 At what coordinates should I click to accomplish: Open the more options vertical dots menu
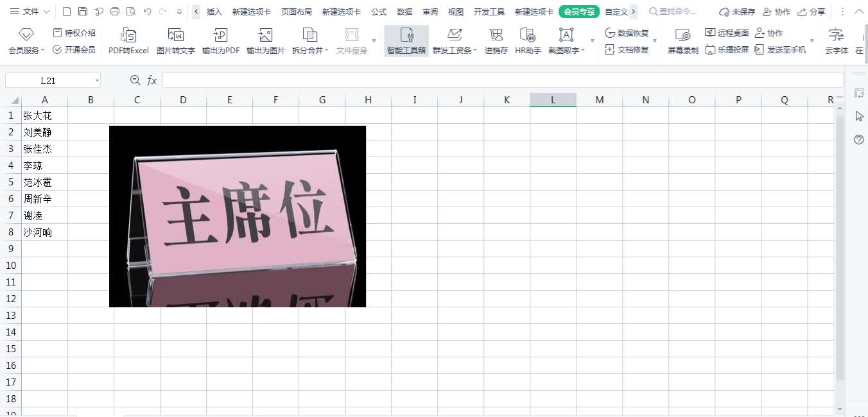tap(842, 12)
